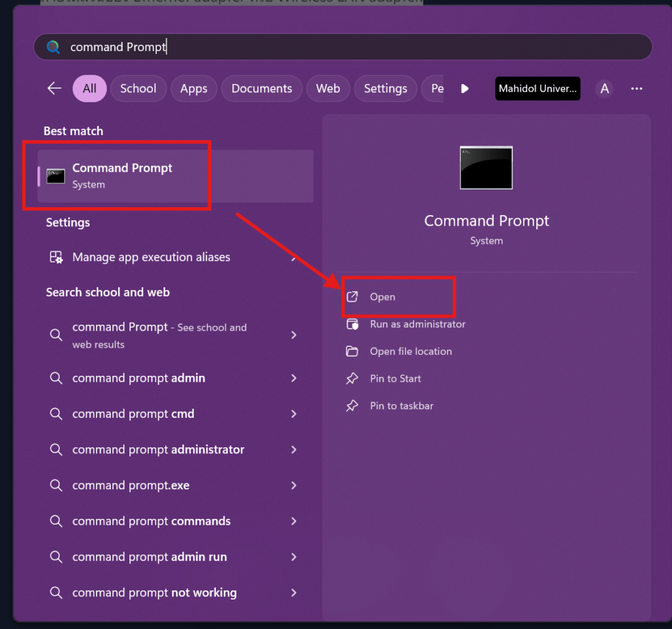The height and width of the screenshot is (629, 672).
Task: Select 'command prompt not working' suggestion text
Action: (x=154, y=592)
